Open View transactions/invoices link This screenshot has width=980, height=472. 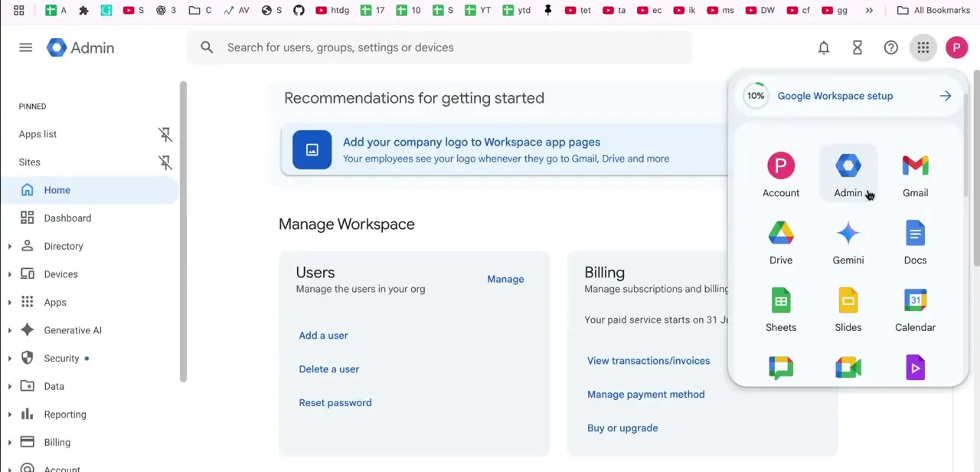(x=648, y=361)
